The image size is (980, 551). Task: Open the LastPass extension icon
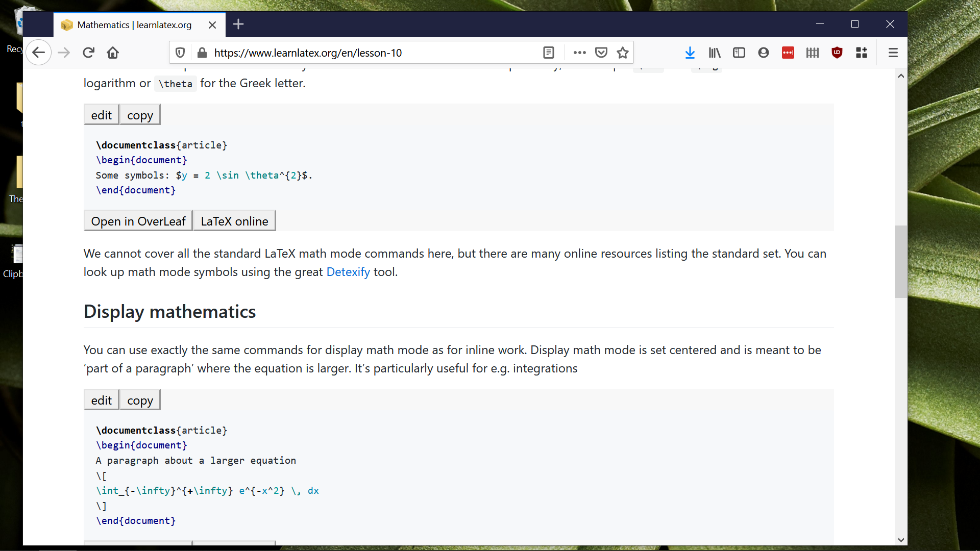(x=788, y=53)
